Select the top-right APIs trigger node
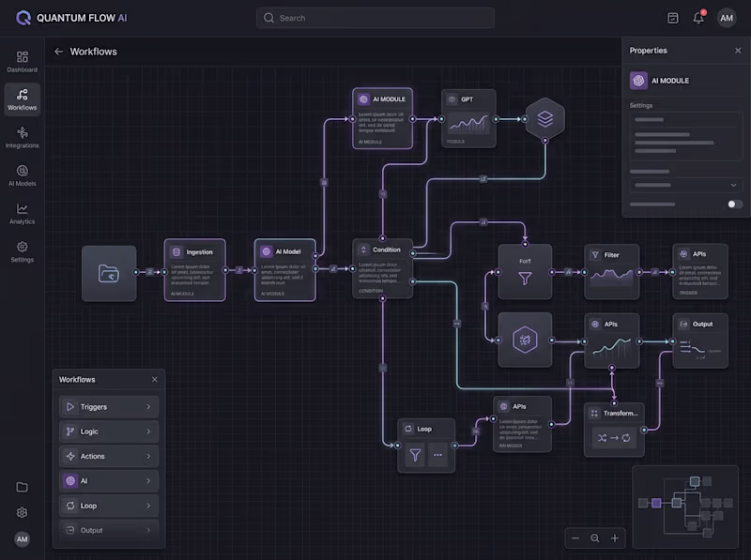Screen dimensions: 751x560 click(700, 272)
